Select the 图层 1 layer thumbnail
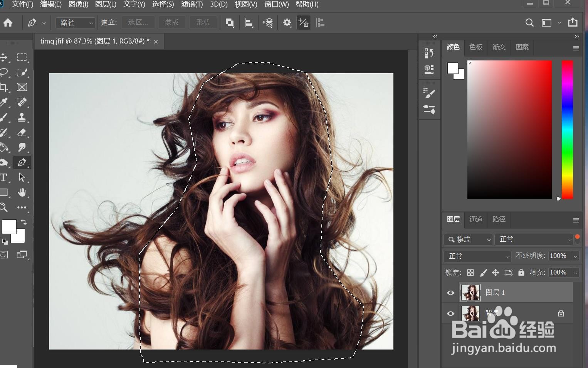This screenshot has width=588, height=368. [x=470, y=293]
